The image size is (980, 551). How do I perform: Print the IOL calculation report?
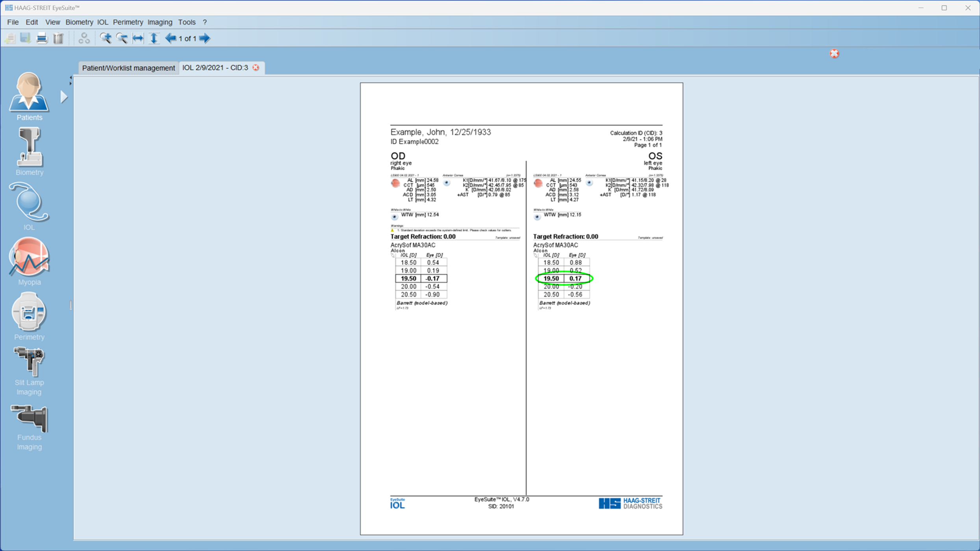42,38
